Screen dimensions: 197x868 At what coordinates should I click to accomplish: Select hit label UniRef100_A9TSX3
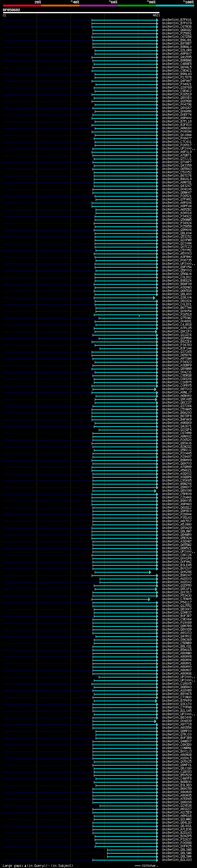pyautogui.click(x=177, y=389)
